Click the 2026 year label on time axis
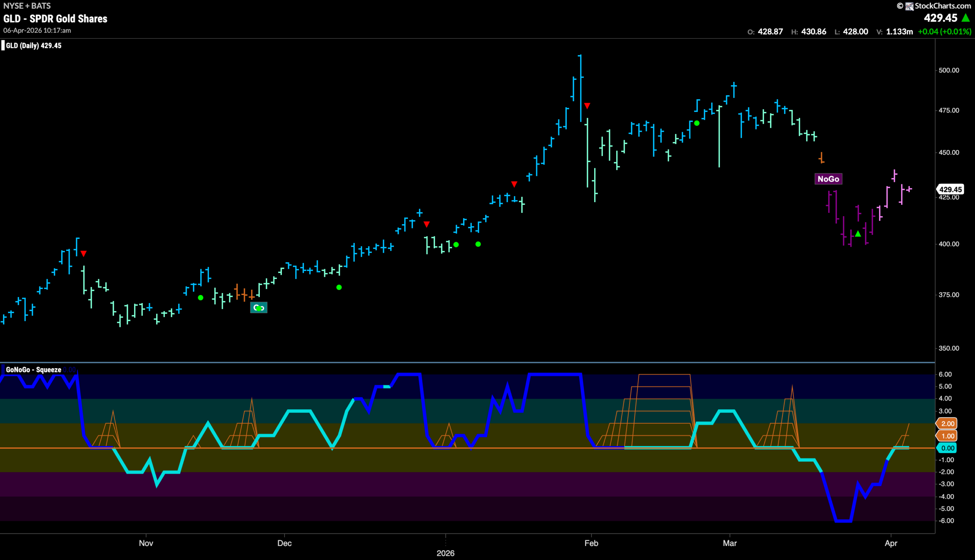 [x=445, y=553]
